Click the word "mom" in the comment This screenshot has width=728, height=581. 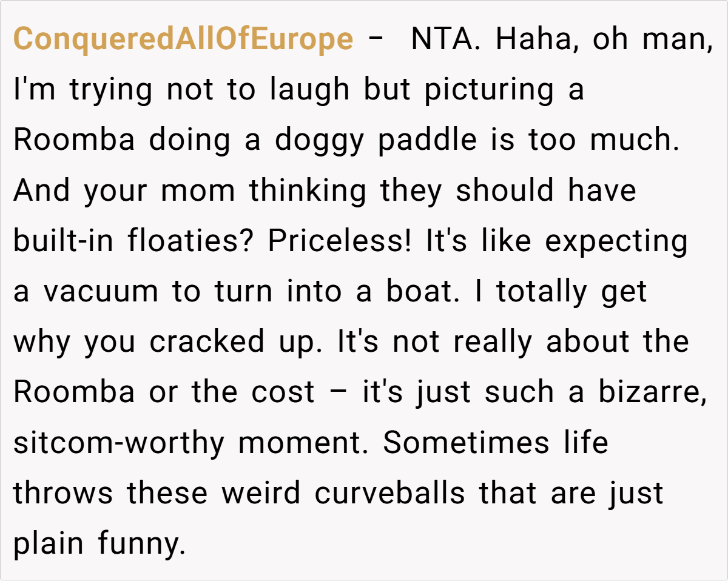point(198,190)
